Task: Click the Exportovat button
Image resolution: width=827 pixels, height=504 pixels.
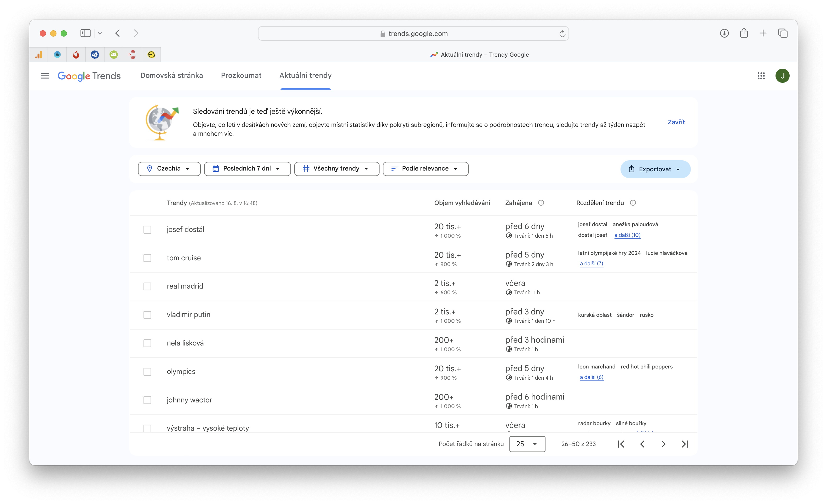Action: (x=655, y=169)
